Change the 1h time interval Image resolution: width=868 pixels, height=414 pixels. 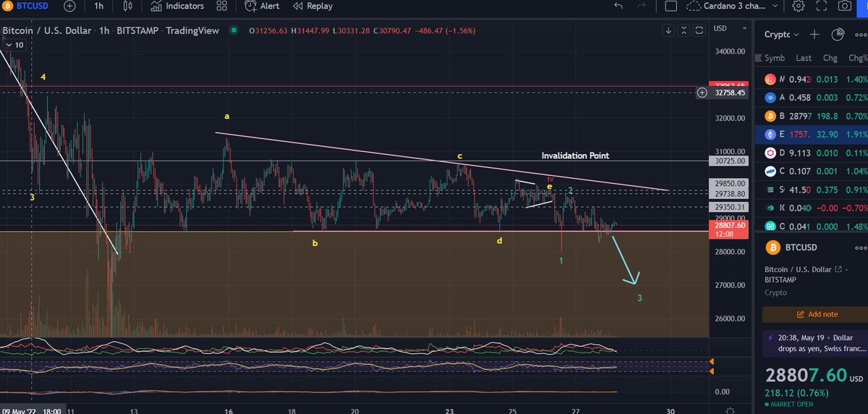coord(98,6)
